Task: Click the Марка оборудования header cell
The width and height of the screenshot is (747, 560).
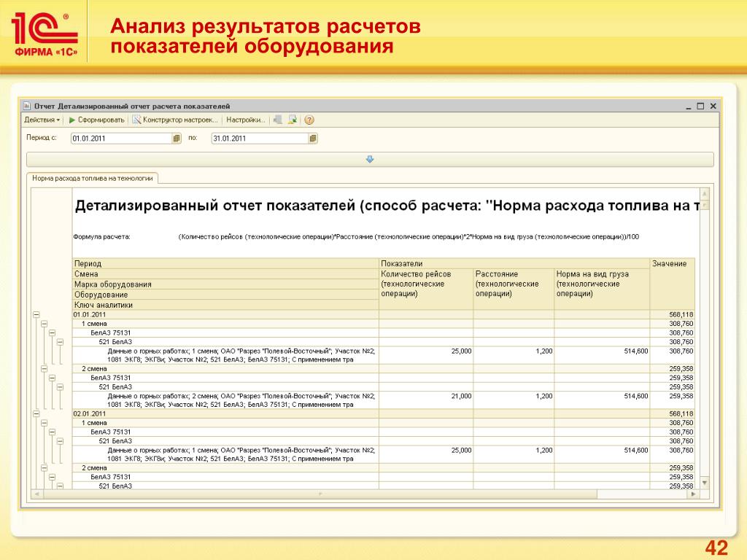Action: [225, 284]
